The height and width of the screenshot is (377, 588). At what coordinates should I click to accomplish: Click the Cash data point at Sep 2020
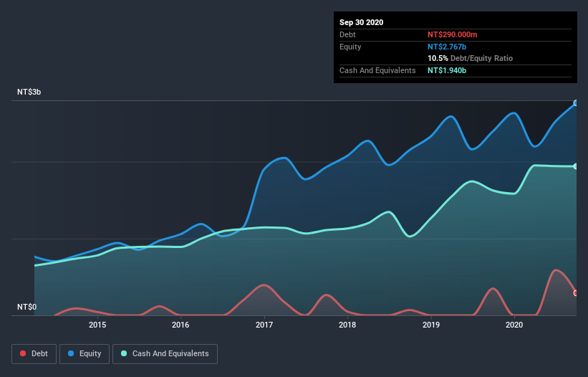(576, 166)
